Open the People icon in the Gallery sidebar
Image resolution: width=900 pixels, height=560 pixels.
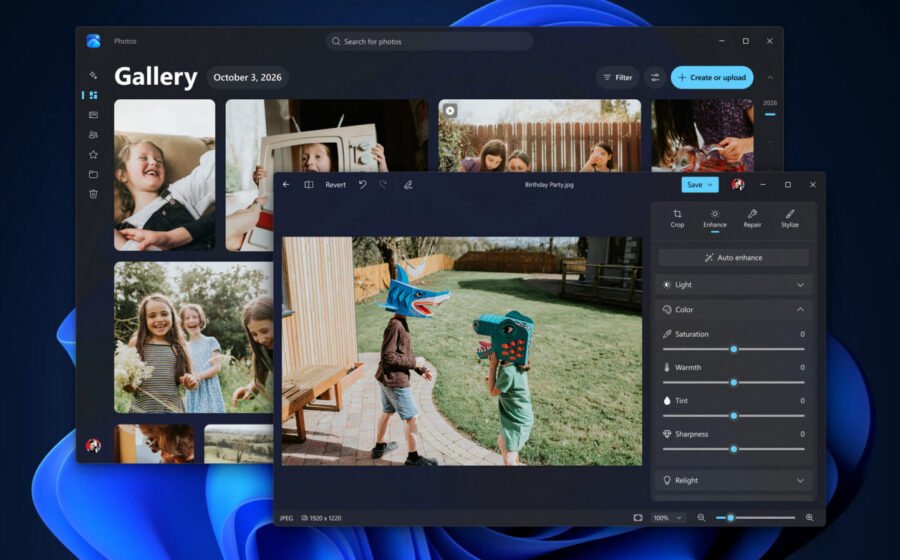click(x=94, y=135)
